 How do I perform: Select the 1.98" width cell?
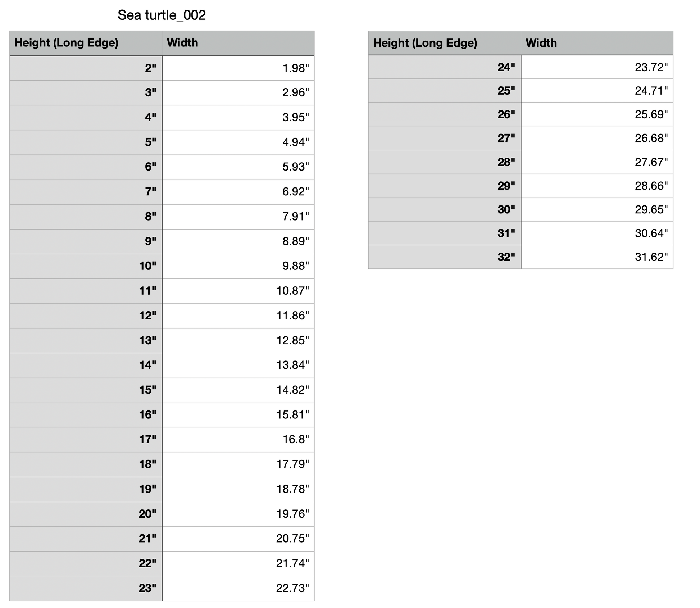(238, 68)
